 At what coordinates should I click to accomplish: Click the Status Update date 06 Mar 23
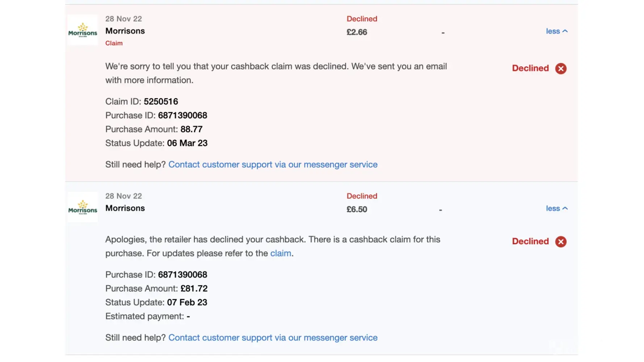(x=187, y=143)
